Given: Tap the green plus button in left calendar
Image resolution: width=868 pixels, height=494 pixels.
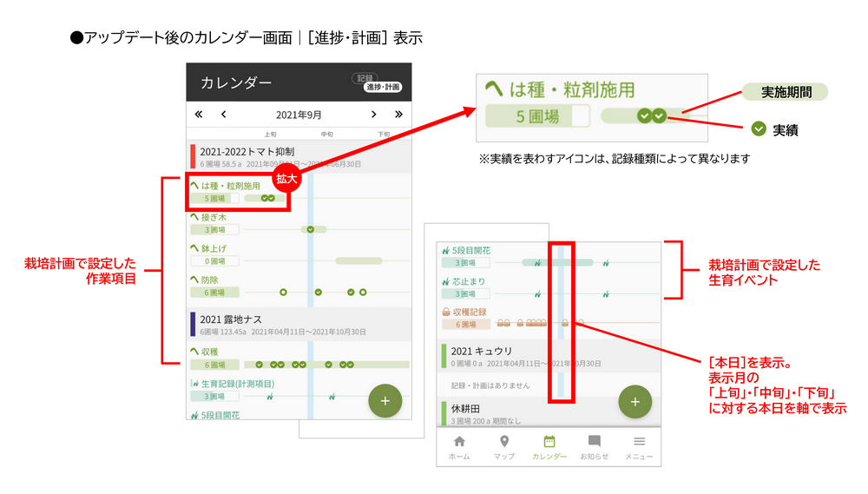Looking at the screenshot, I should 385,401.
